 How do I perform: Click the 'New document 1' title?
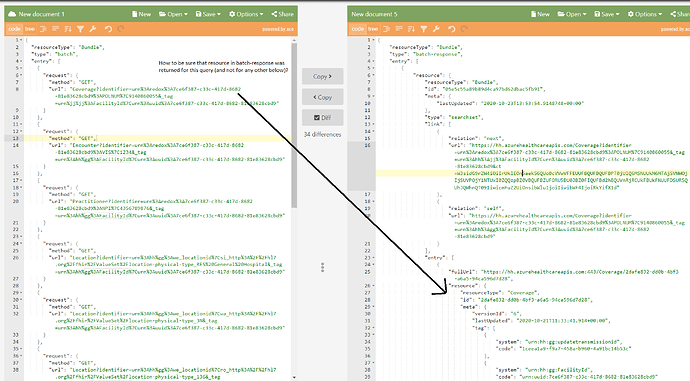[x=41, y=14]
